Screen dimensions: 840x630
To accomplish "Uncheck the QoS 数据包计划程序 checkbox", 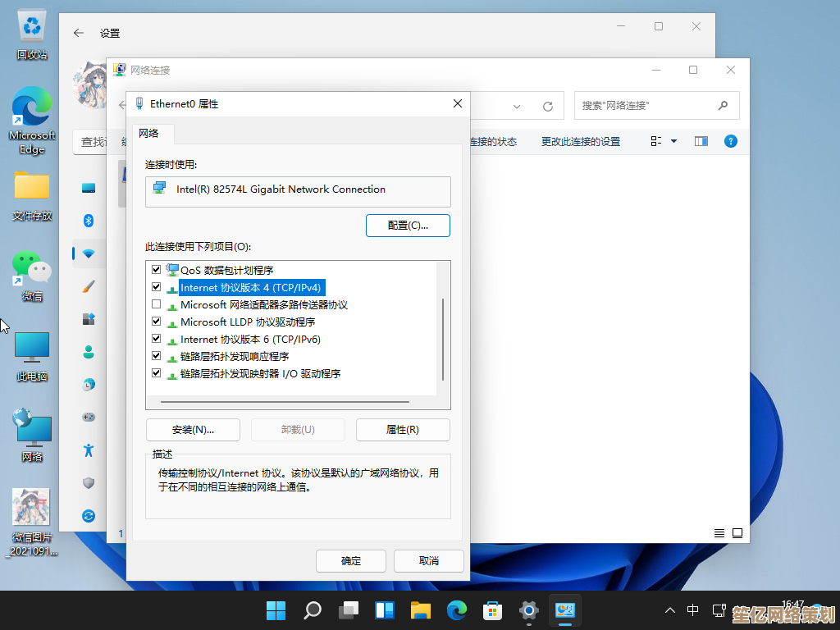I will (157, 270).
